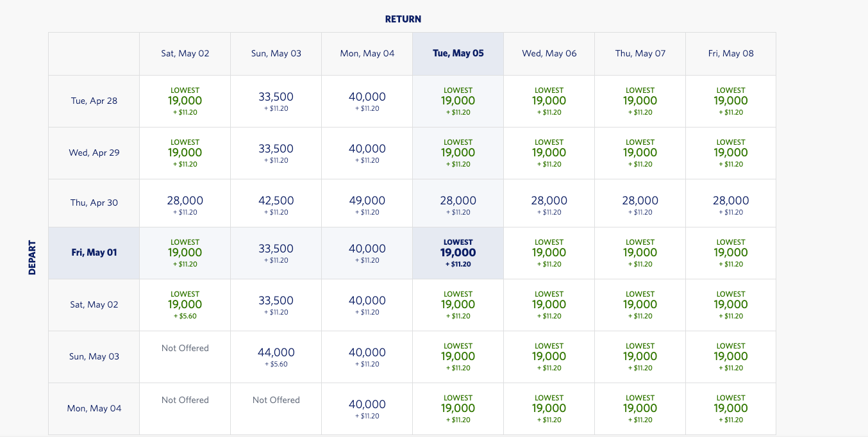
Task: Select 19,000 fare with $5.60 fee on Sat May 02
Action: click(x=185, y=305)
